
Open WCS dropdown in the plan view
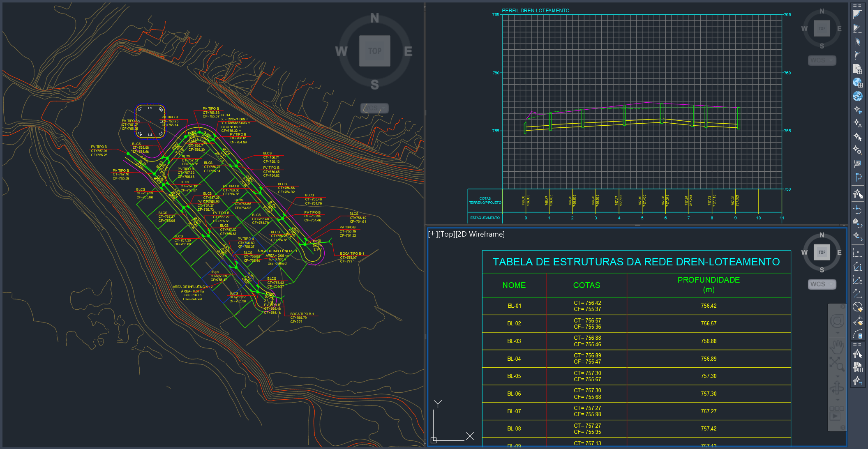click(x=374, y=108)
